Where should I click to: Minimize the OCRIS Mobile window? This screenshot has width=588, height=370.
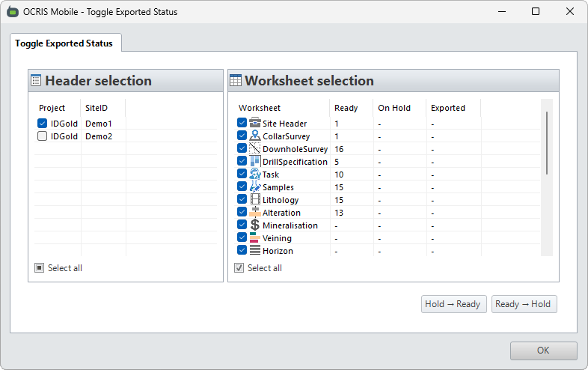pyautogui.click(x=502, y=12)
